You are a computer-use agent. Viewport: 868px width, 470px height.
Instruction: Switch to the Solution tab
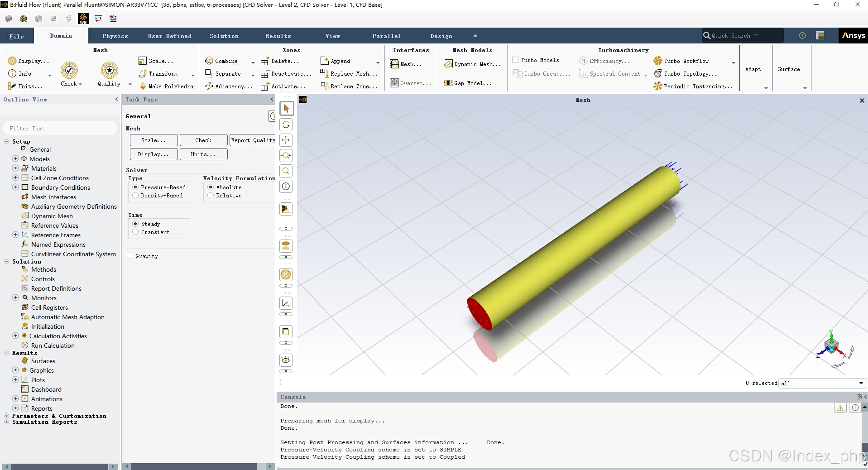(x=224, y=36)
